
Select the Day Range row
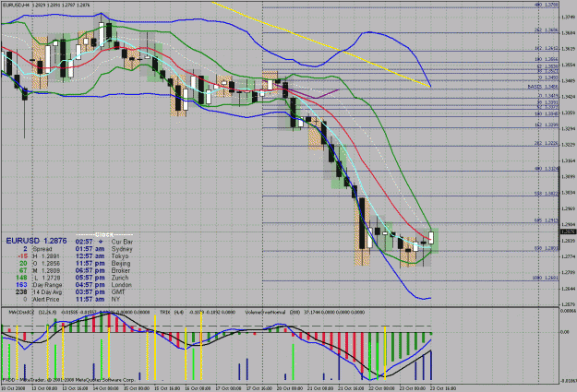pos(39,285)
